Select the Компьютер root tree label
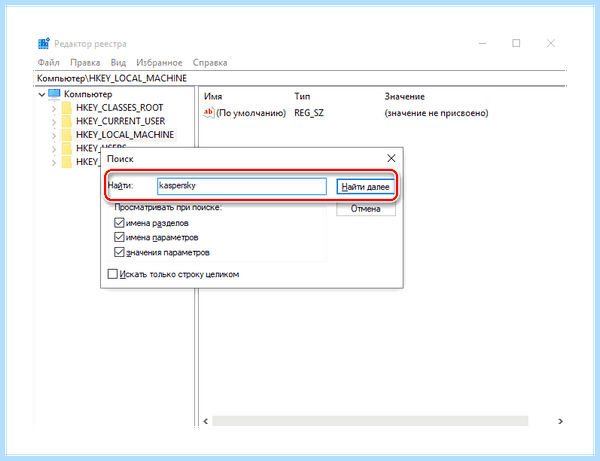 click(88, 94)
